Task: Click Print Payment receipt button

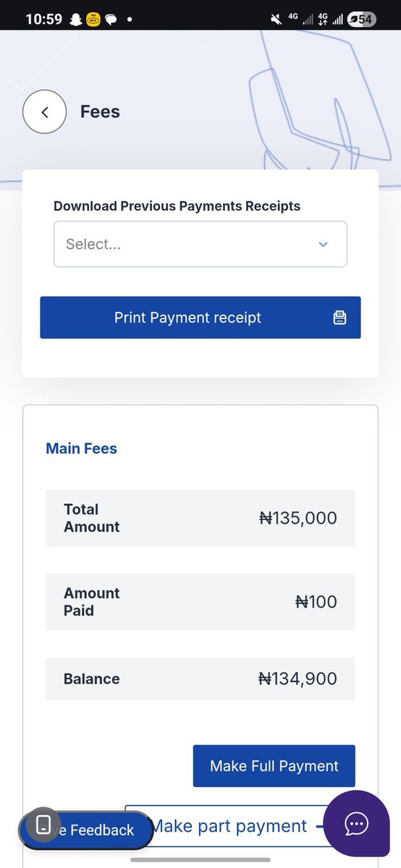Action: pos(200,318)
